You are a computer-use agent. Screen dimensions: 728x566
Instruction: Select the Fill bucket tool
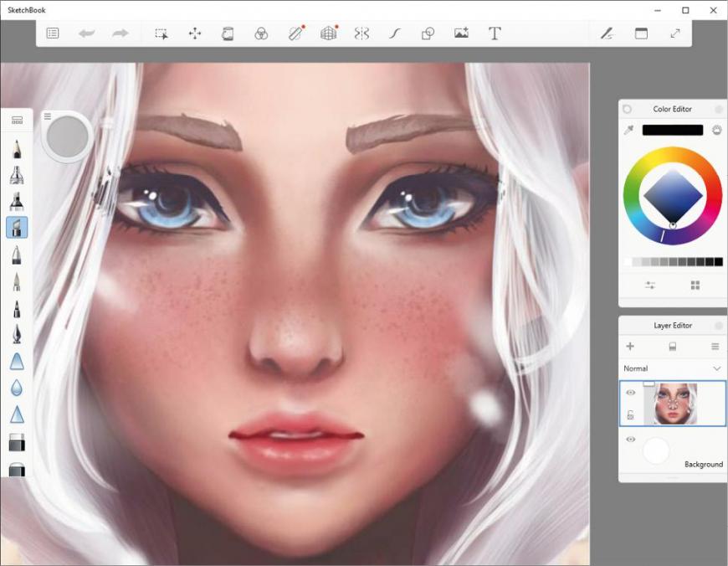(x=228, y=33)
